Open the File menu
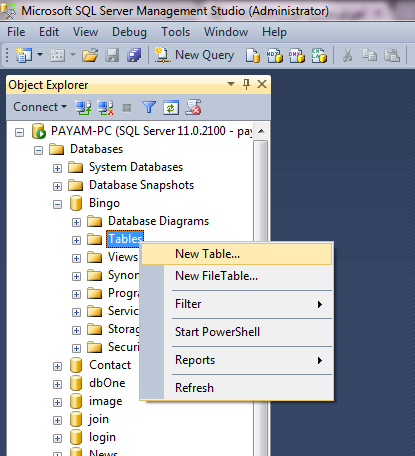 [x=16, y=32]
